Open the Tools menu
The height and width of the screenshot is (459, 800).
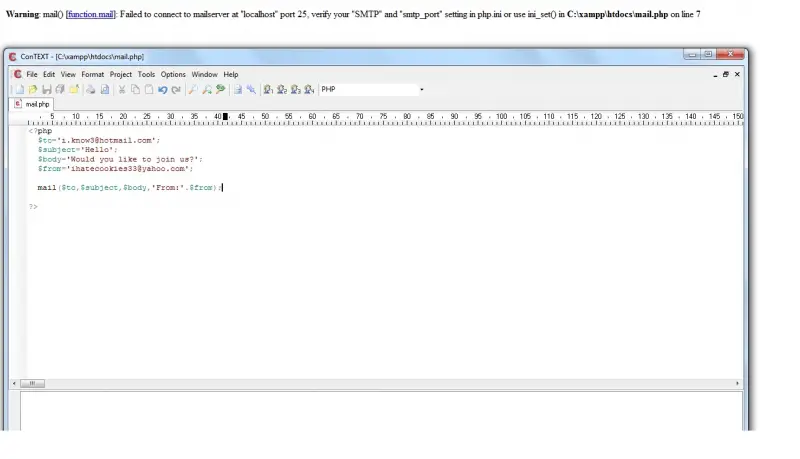point(146,74)
